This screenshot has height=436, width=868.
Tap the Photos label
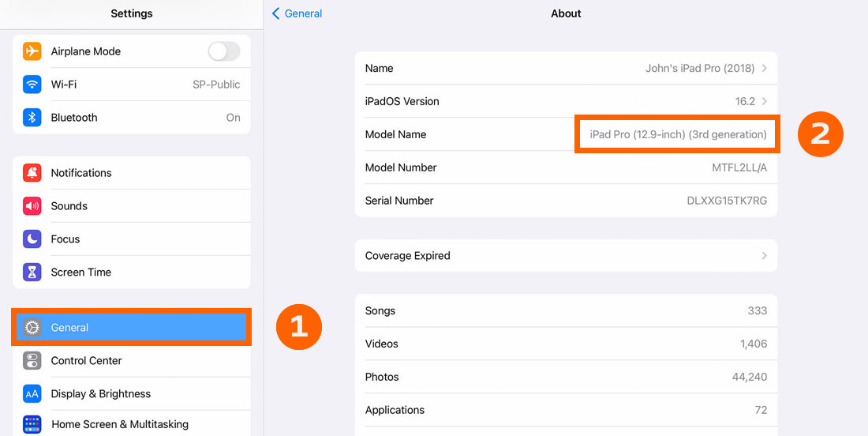382,377
